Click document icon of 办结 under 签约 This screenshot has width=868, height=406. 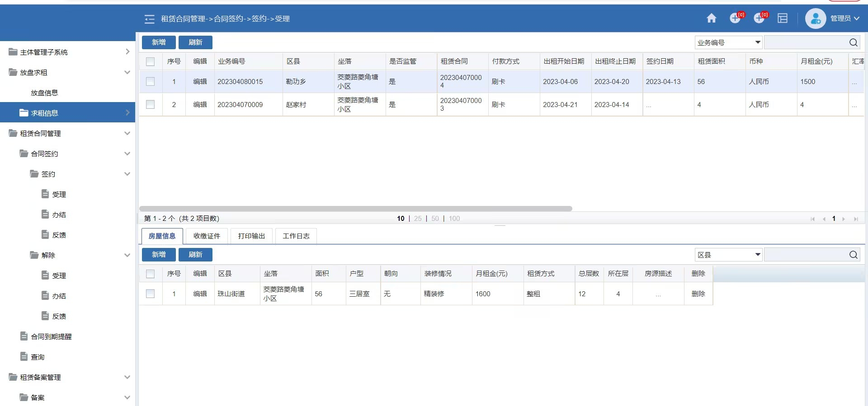click(x=45, y=214)
